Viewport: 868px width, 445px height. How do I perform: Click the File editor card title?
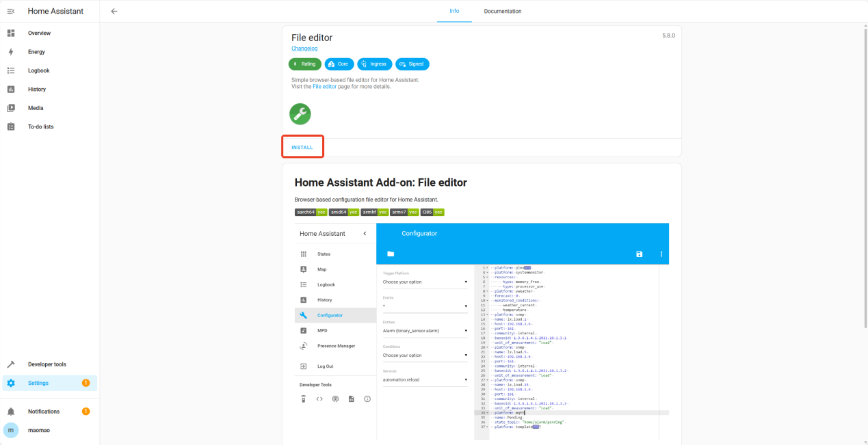pos(312,38)
